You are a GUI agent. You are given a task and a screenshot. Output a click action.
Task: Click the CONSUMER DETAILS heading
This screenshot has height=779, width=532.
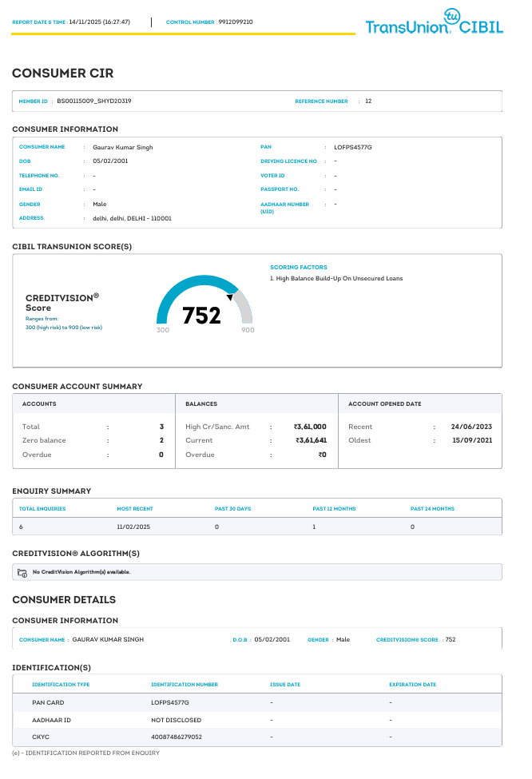click(x=64, y=600)
